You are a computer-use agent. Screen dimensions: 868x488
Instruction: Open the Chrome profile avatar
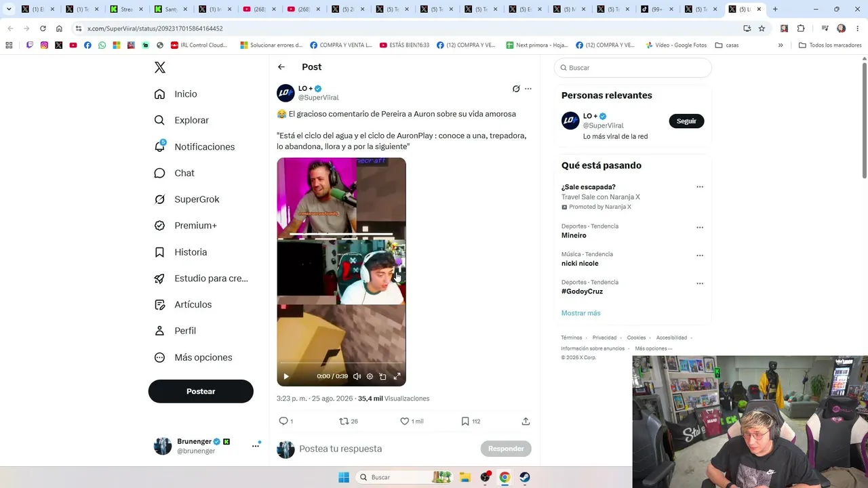point(842,28)
